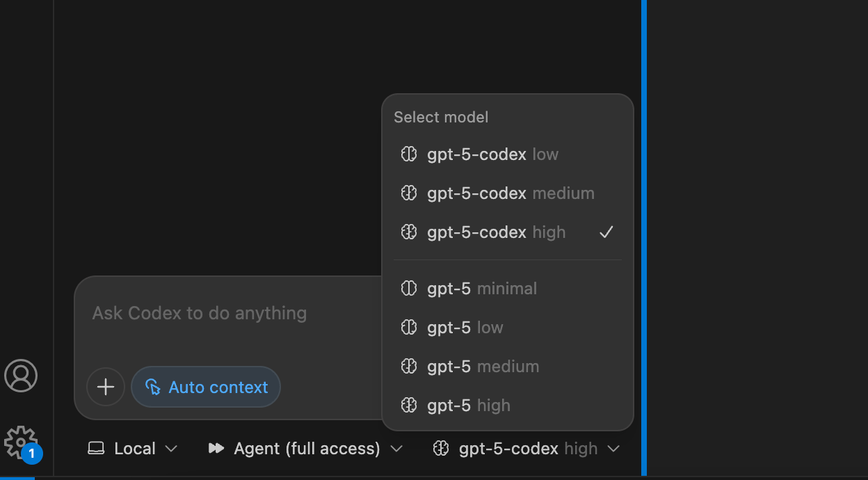The width and height of the screenshot is (868, 480).
Task: Toggle the Auto context pill
Action: click(x=206, y=387)
